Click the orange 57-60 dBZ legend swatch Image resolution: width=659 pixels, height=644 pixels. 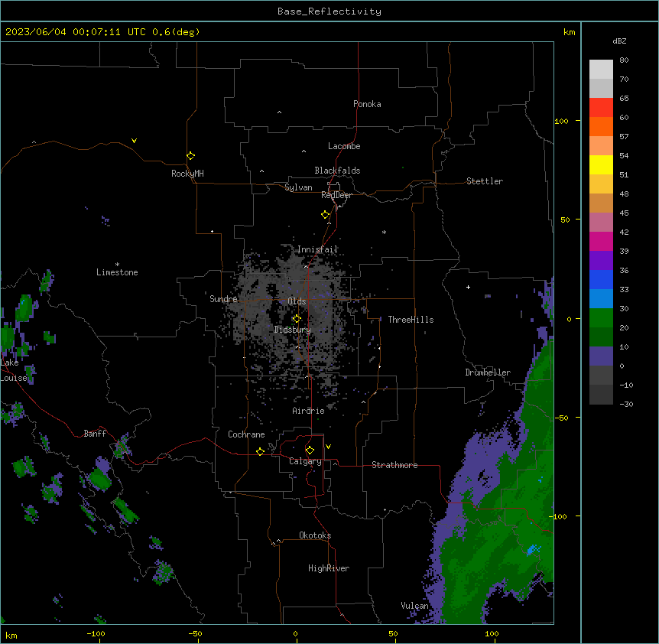601,126
